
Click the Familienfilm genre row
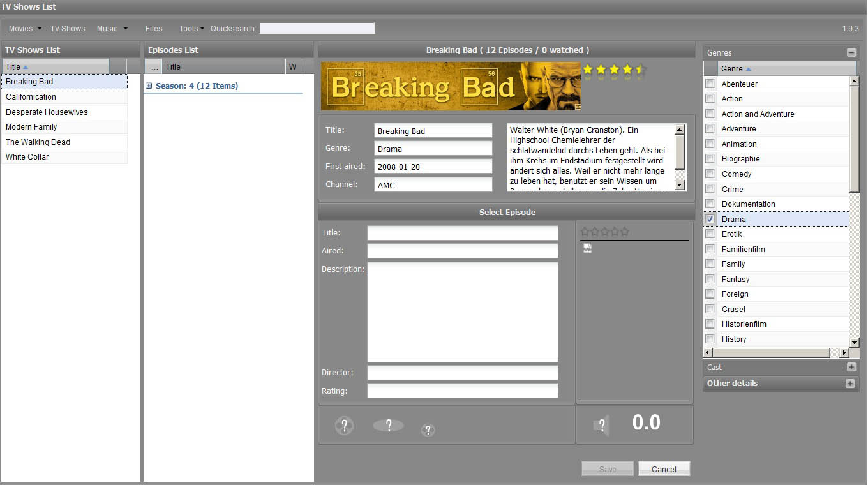(x=776, y=249)
